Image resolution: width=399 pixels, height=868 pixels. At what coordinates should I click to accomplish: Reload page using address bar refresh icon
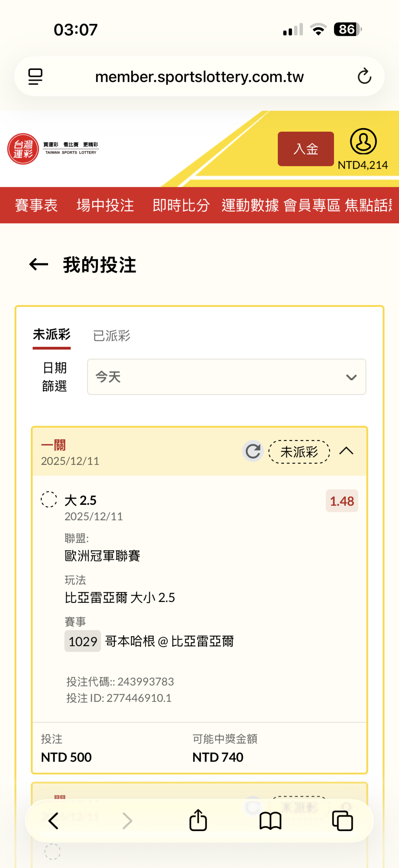point(364,77)
